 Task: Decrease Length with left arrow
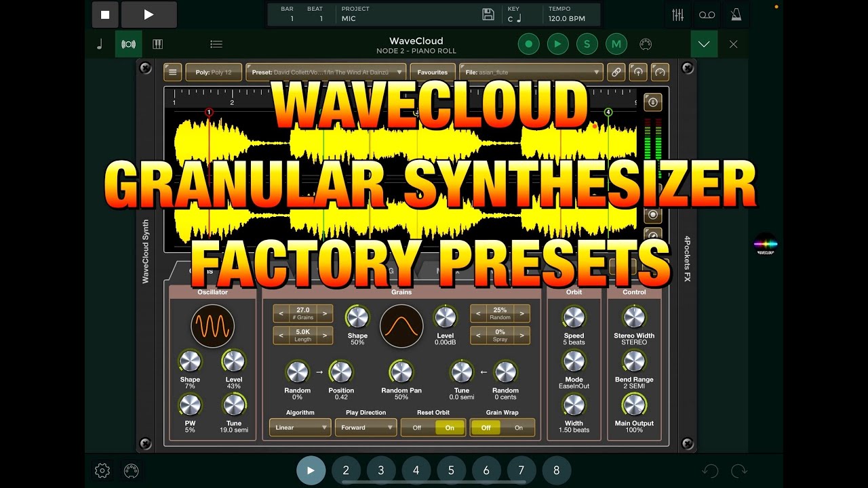click(281, 335)
